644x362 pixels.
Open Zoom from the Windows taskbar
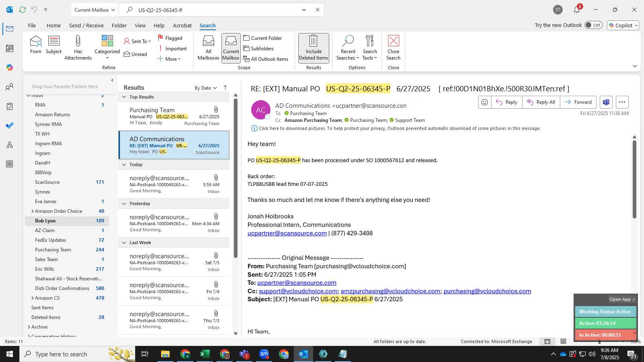click(264, 354)
